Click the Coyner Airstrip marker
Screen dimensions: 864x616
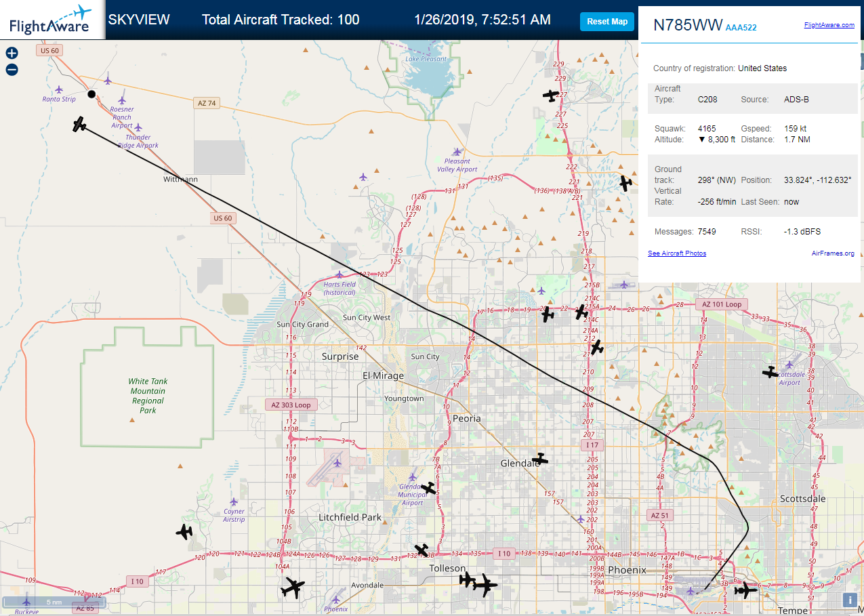coord(234,502)
